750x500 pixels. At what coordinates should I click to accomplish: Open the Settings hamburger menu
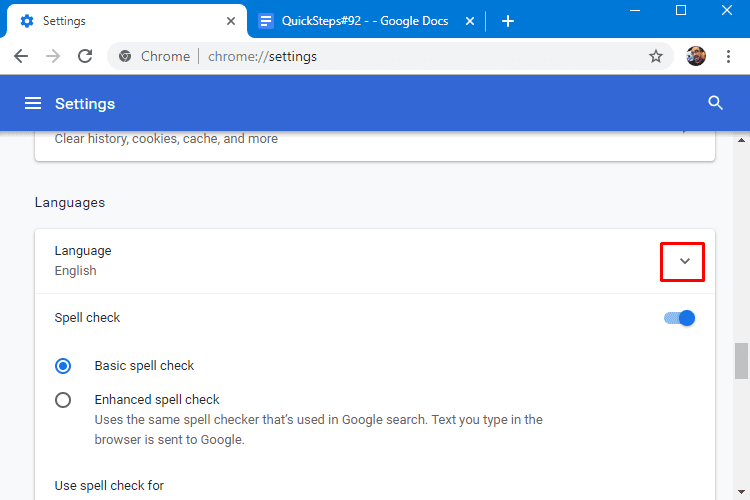click(33, 103)
